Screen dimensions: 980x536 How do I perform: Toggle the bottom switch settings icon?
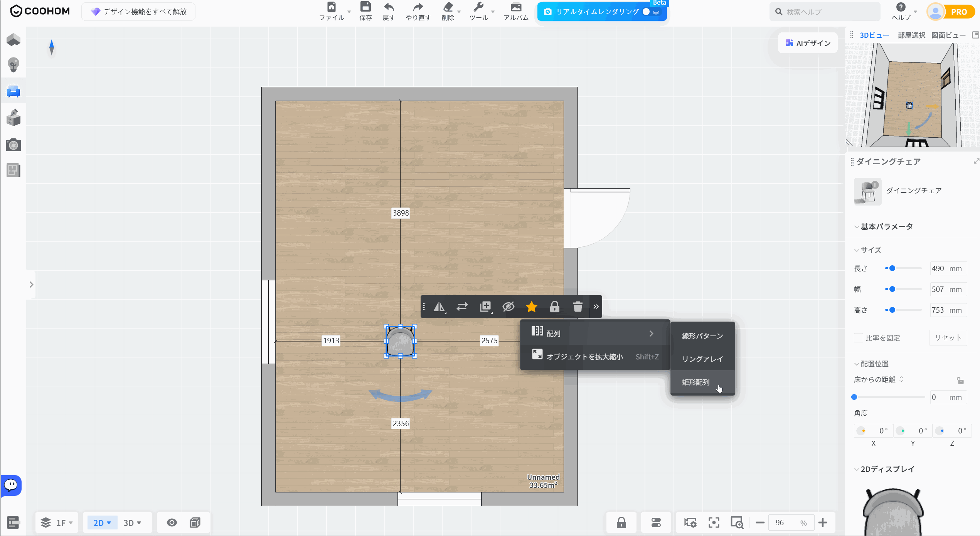tap(656, 523)
